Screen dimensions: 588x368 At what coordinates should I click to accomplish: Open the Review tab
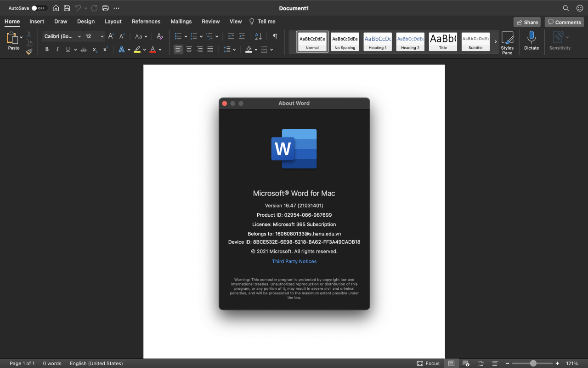[x=211, y=22]
